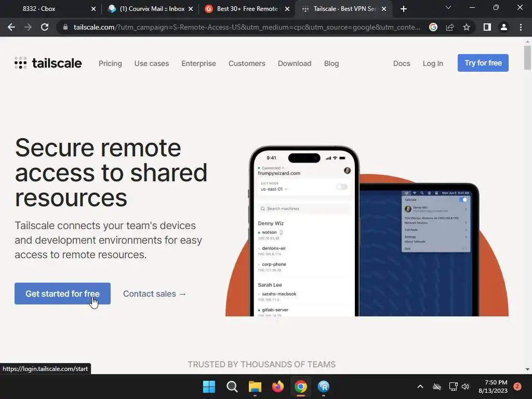Switch to Courvix Mail Inbox tab
The width and height of the screenshot is (532, 399).
pos(149,9)
